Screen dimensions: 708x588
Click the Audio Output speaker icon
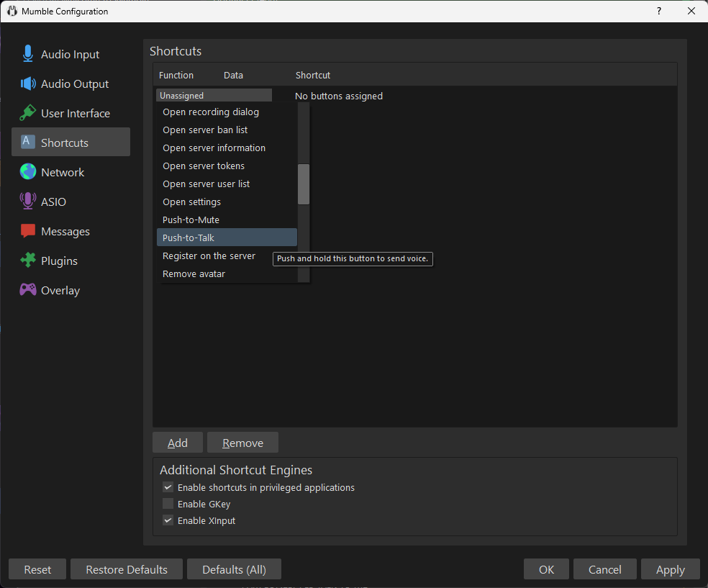tap(28, 83)
